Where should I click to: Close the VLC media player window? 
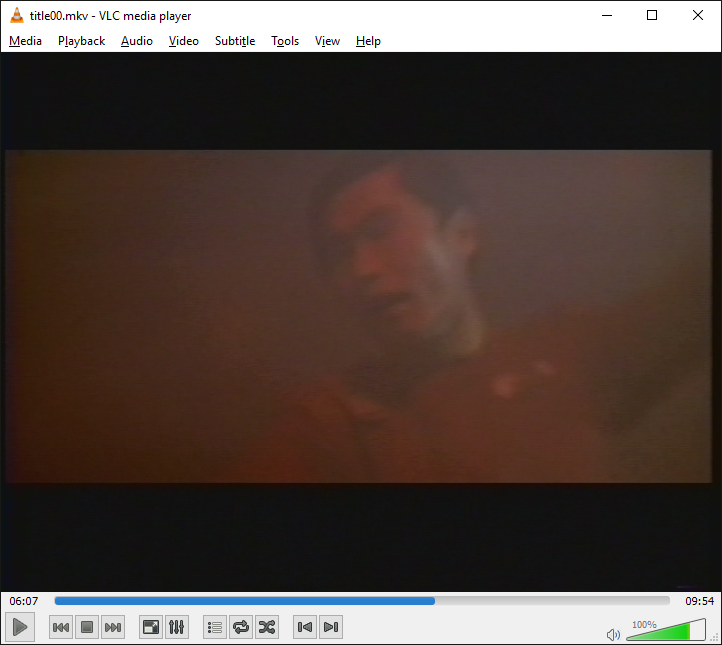698,15
